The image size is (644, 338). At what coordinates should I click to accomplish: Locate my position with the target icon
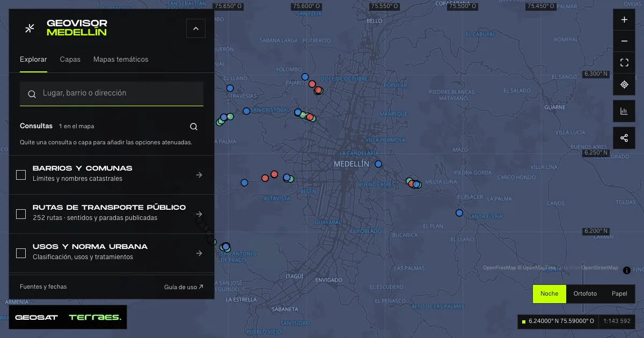(x=624, y=84)
